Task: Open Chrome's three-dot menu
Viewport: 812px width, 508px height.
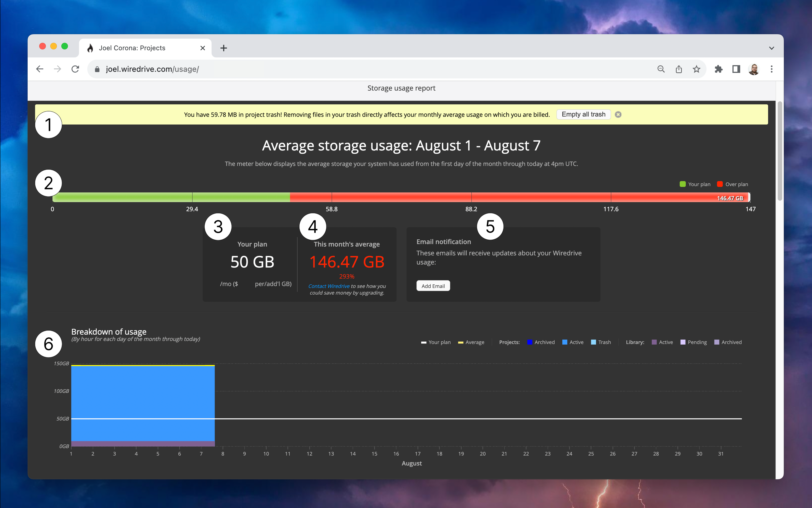Action: tap(772, 69)
